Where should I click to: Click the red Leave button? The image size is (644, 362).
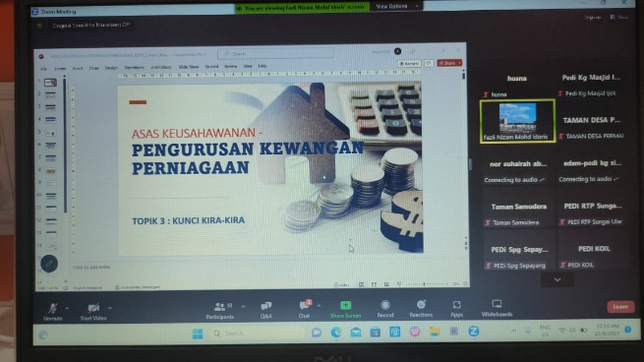coord(620,307)
